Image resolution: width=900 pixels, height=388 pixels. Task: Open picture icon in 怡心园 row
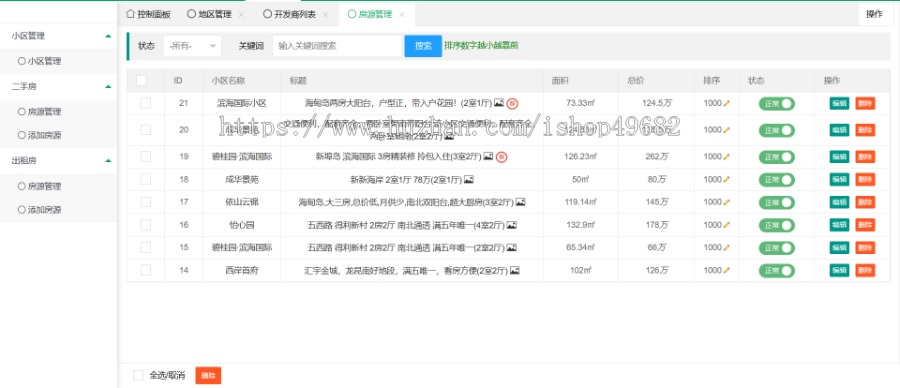pos(512,225)
